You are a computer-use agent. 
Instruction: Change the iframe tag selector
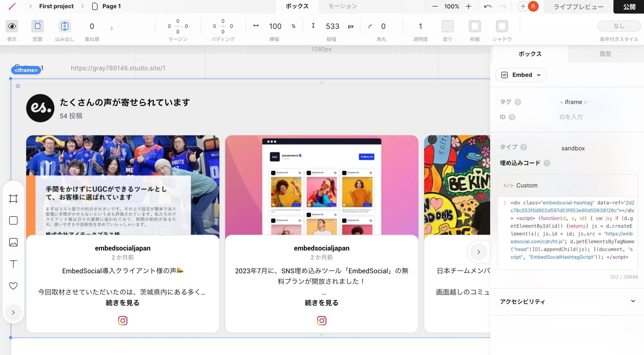(573, 102)
